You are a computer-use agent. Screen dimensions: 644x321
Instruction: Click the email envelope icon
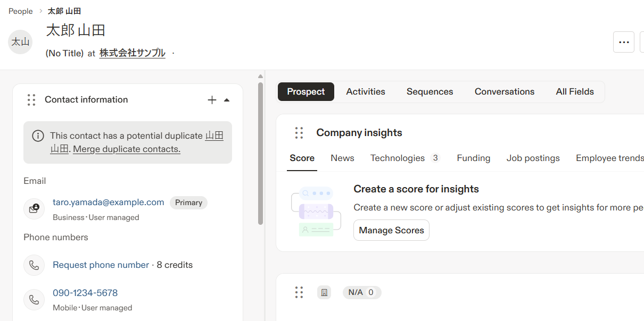point(34,208)
